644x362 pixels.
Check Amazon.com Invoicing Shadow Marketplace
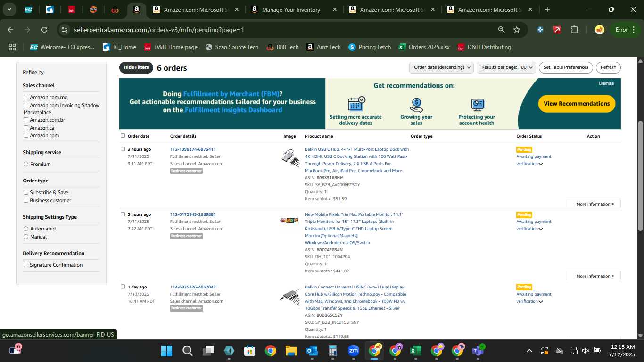[26, 105]
